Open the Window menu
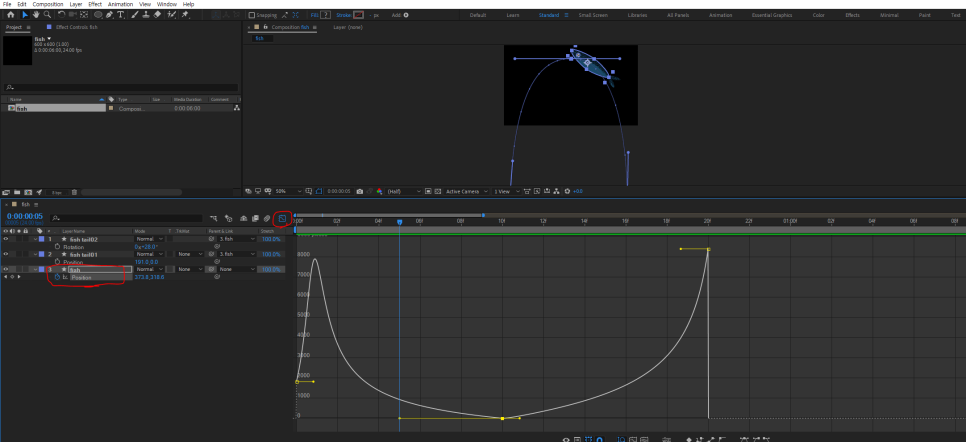 point(166,4)
